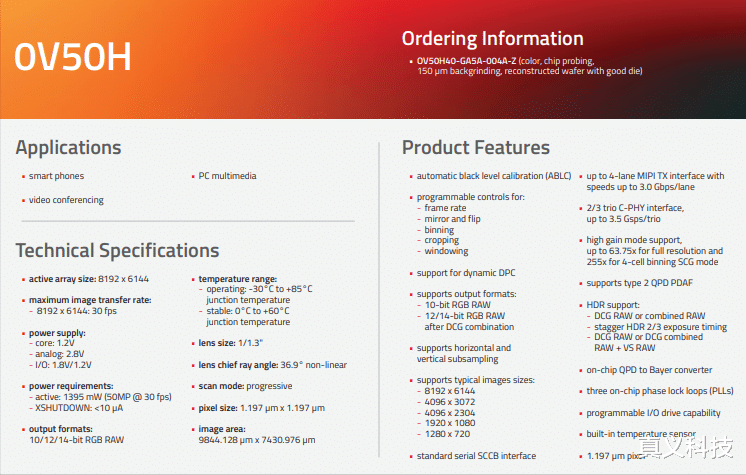The height and width of the screenshot is (475, 746).
Task: Click 'DCG RAW or combined RAW' sub-item
Action: click(649, 316)
